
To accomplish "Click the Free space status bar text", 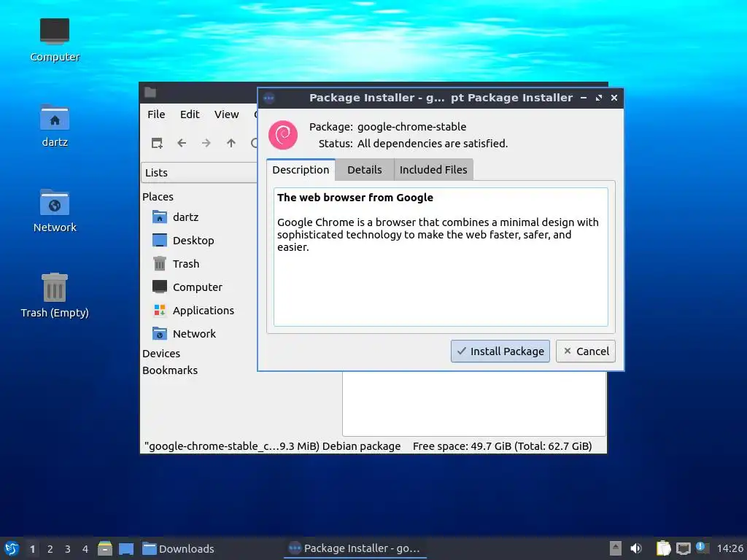I will tap(502, 446).
